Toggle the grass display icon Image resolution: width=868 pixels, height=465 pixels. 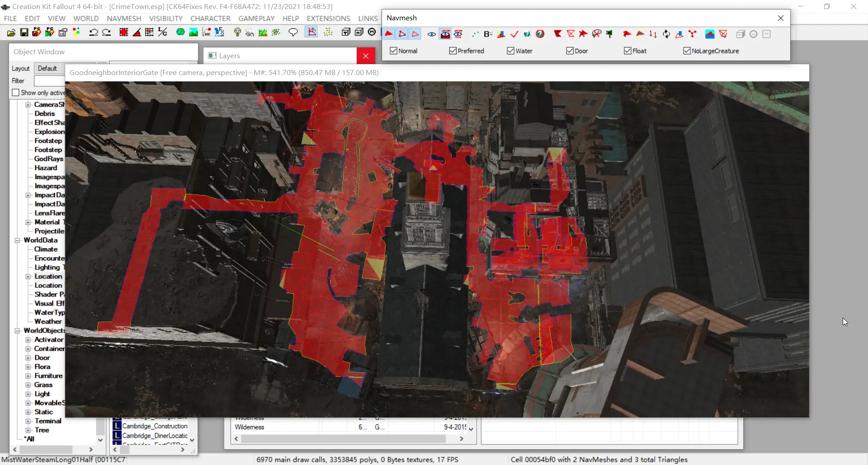263,33
